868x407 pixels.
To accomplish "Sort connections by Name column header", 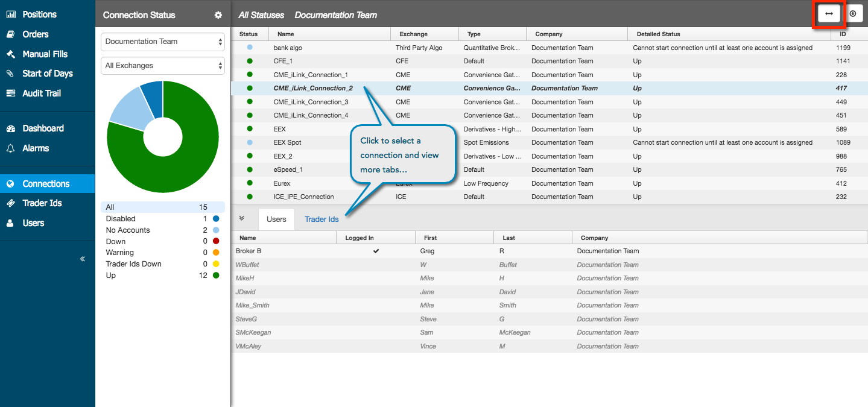I will 330,34.
